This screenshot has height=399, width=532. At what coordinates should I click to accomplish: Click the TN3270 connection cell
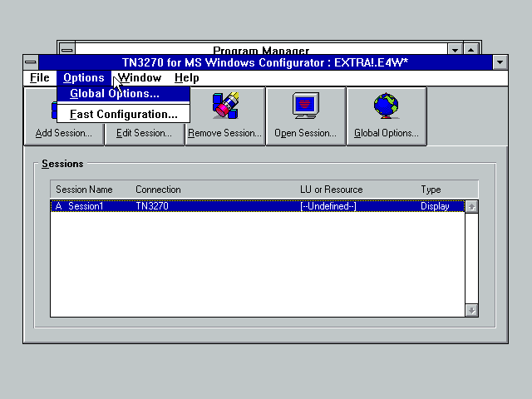152,206
